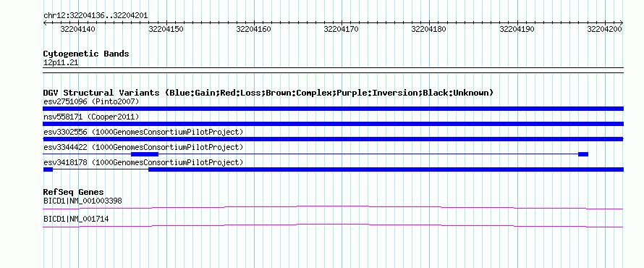
Task: Click right small block of esv3344422
Action: [x=583, y=154]
